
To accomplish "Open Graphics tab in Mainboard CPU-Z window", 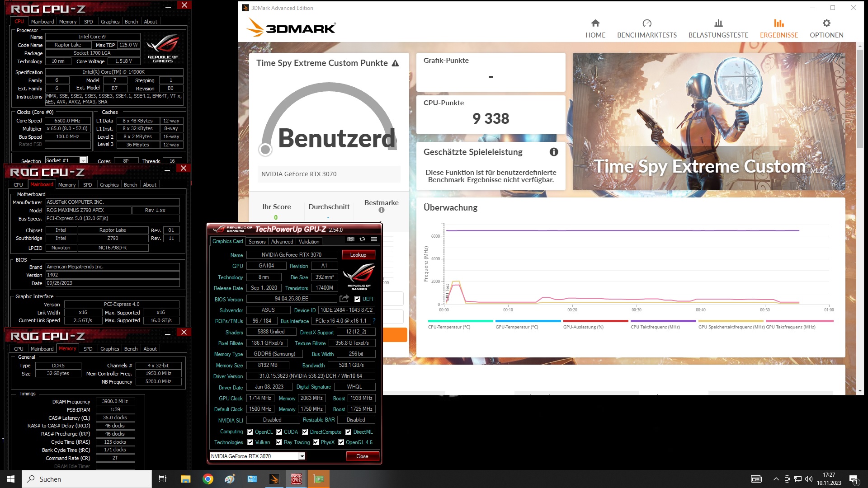I will [x=109, y=185].
